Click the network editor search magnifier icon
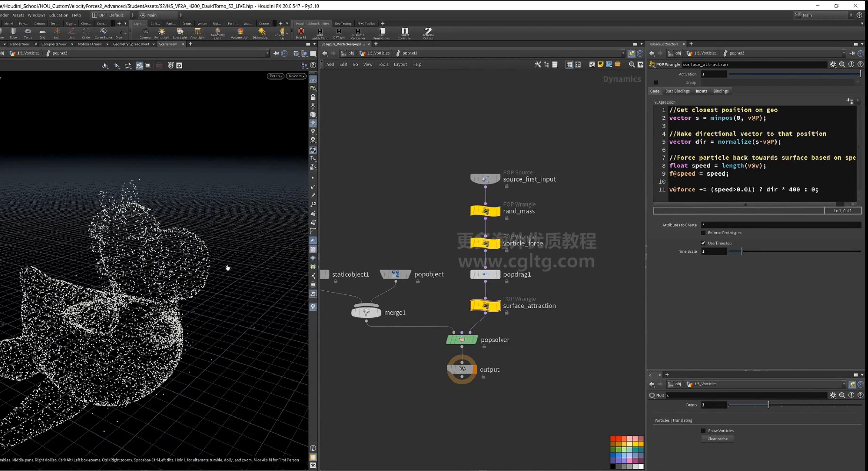The image size is (868, 471). click(x=632, y=64)
